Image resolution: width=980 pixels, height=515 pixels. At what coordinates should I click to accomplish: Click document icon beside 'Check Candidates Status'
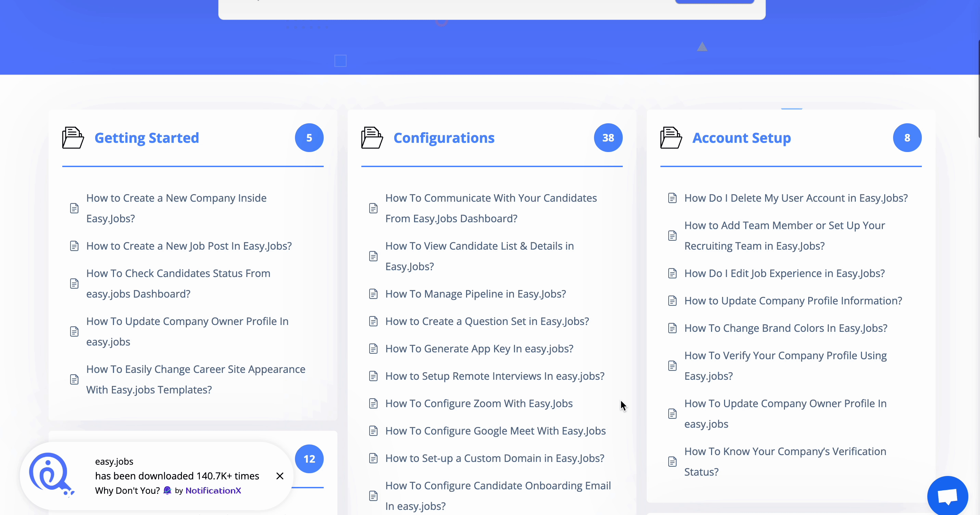click(x=74, y=284)
